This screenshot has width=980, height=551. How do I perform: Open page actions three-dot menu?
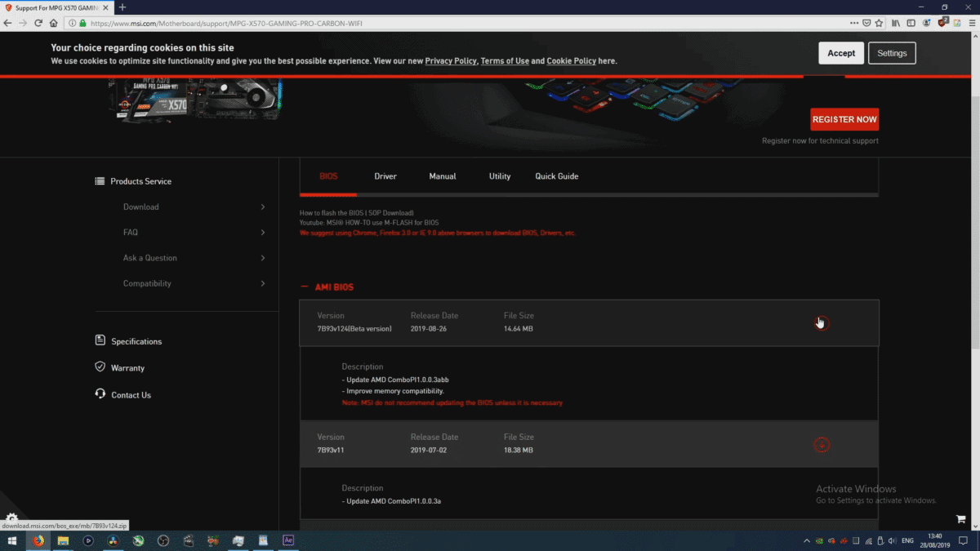(x=854, y=23)
